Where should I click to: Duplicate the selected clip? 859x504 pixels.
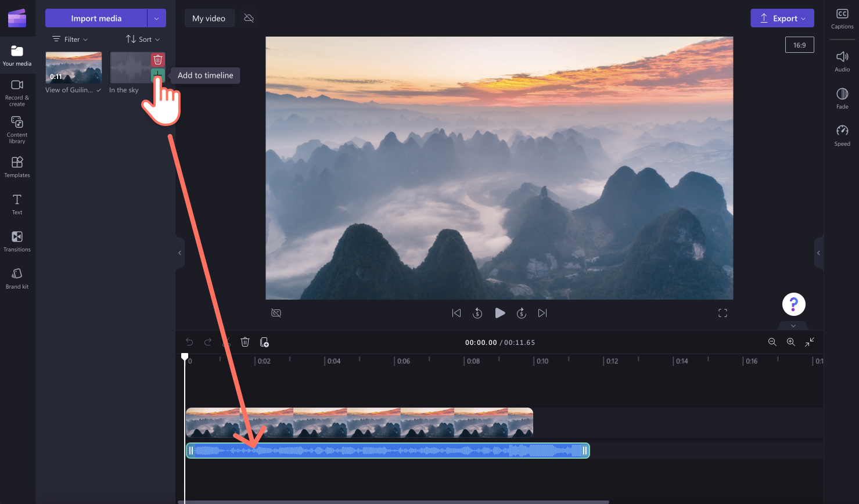pos(264,342)
